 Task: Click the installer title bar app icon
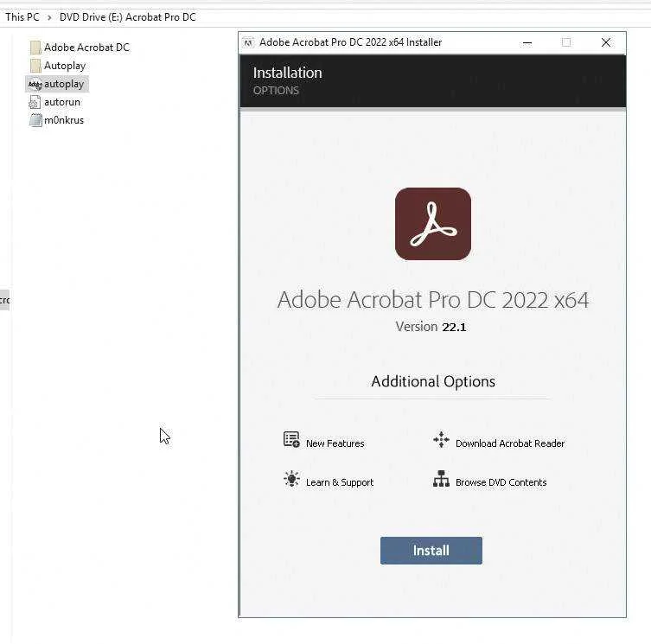pos(248,42)
